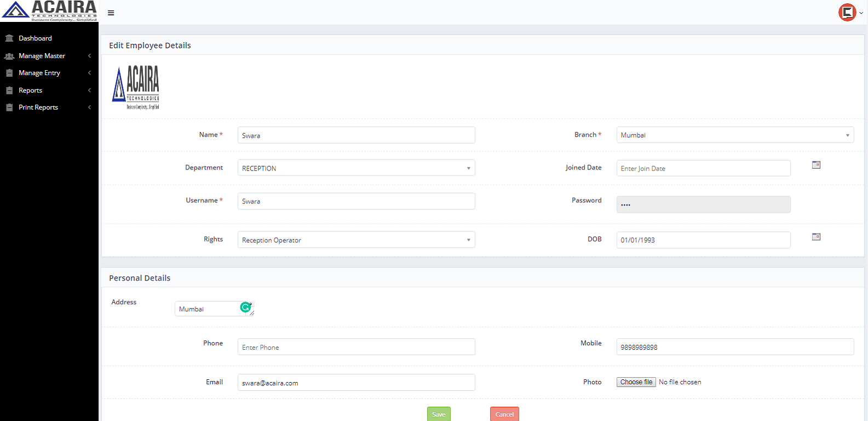Expand the Print Reports sidebar menu
The image size is (868, 421).
click(x=38, y=107)
